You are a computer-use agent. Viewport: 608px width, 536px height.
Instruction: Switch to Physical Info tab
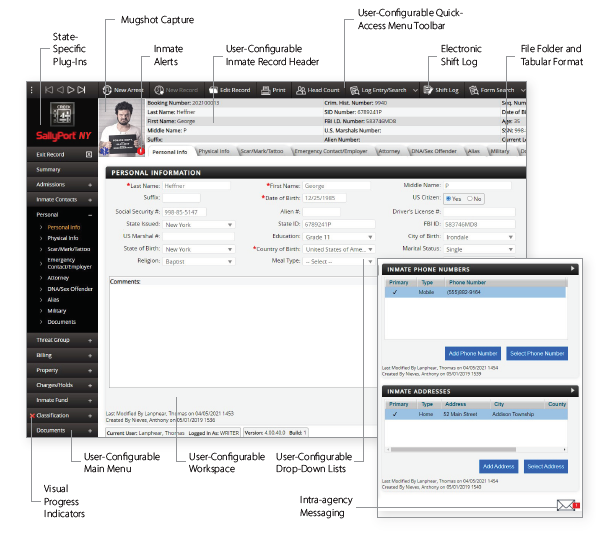point(214,151)
